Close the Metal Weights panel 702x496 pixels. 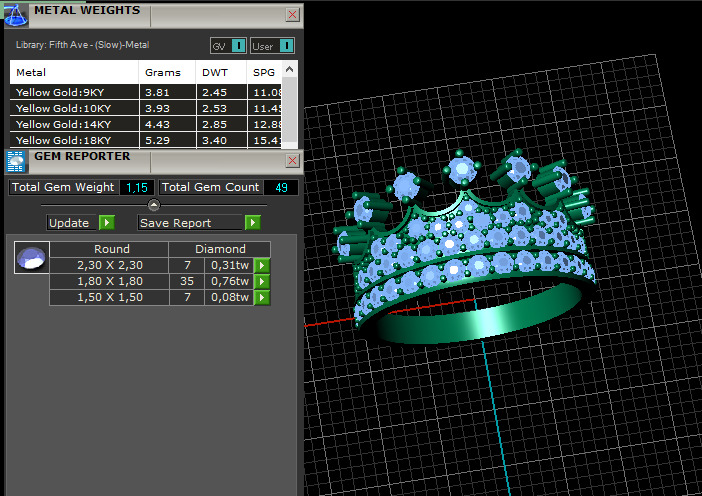292,14
